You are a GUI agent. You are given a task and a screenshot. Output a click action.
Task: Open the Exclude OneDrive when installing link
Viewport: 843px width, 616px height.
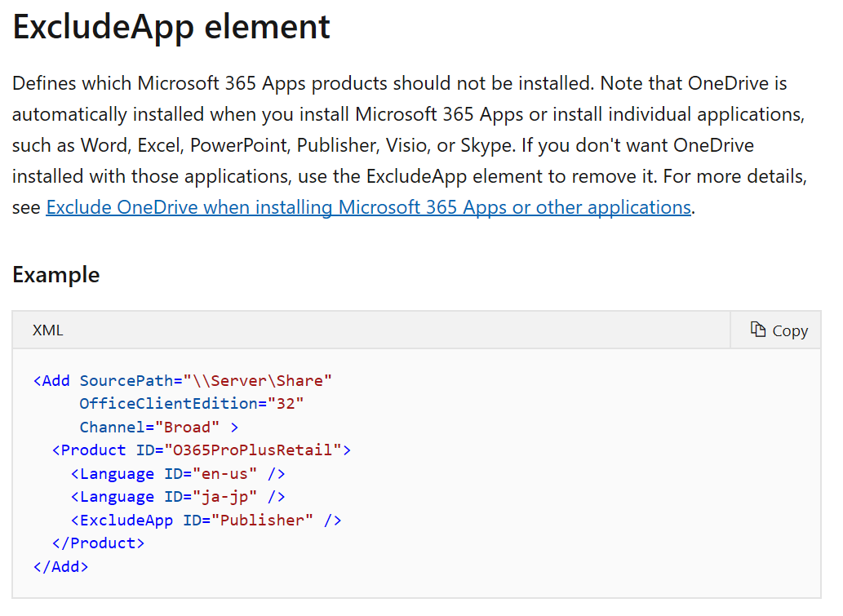[x=368, y=207]
